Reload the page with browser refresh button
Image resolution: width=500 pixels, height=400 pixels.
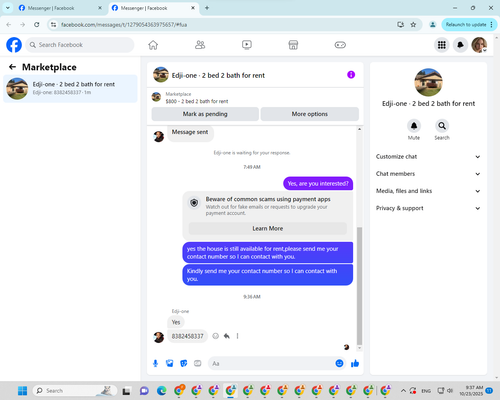click(37, 24)
